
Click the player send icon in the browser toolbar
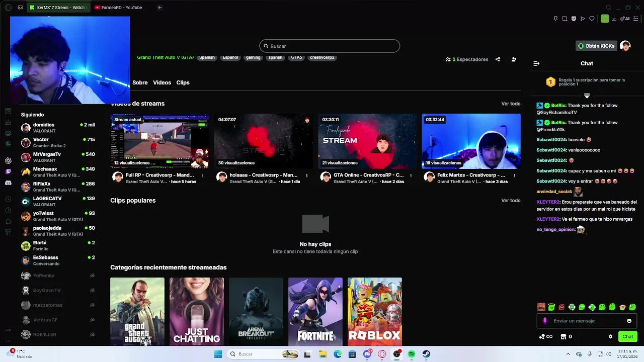coord(583,19)
